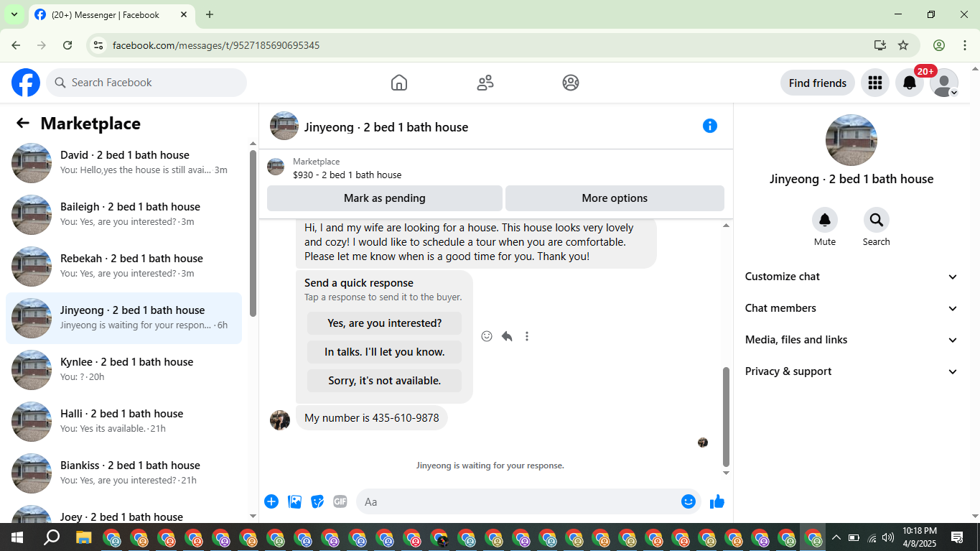This screenshot has width=980, height=551.
Task: Open the action center notifications icon
Action: (x=957, y=537)
